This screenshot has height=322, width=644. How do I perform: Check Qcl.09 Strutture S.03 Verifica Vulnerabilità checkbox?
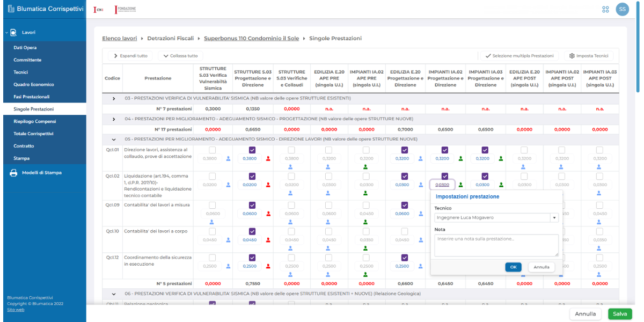coord(213,205)
